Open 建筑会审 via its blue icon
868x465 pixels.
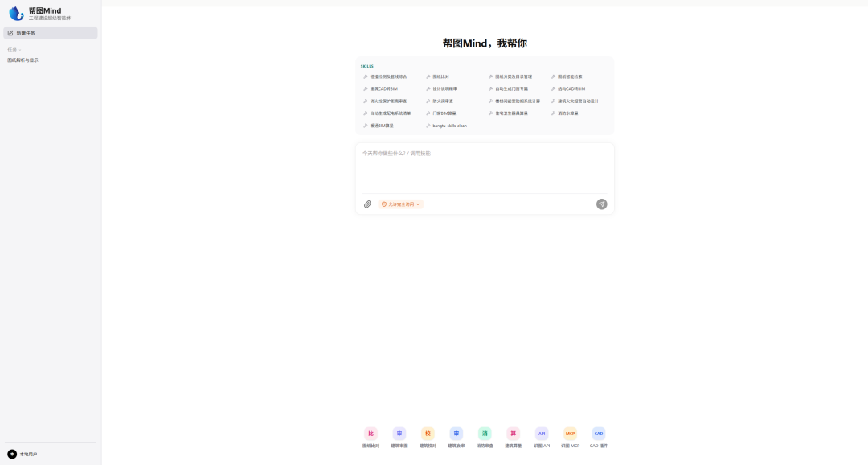click(x=457, y=434)
